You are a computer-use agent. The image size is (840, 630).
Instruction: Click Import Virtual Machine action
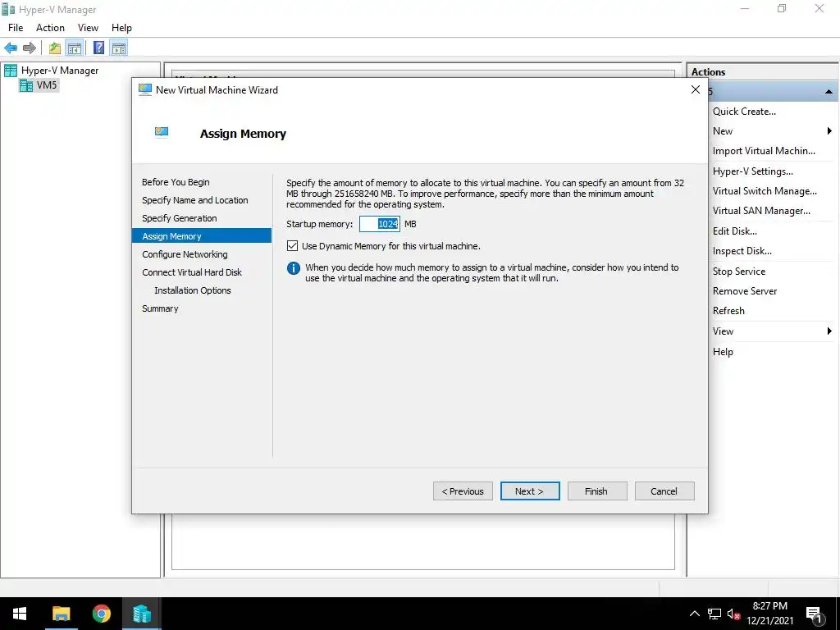(x=764, y=151)
